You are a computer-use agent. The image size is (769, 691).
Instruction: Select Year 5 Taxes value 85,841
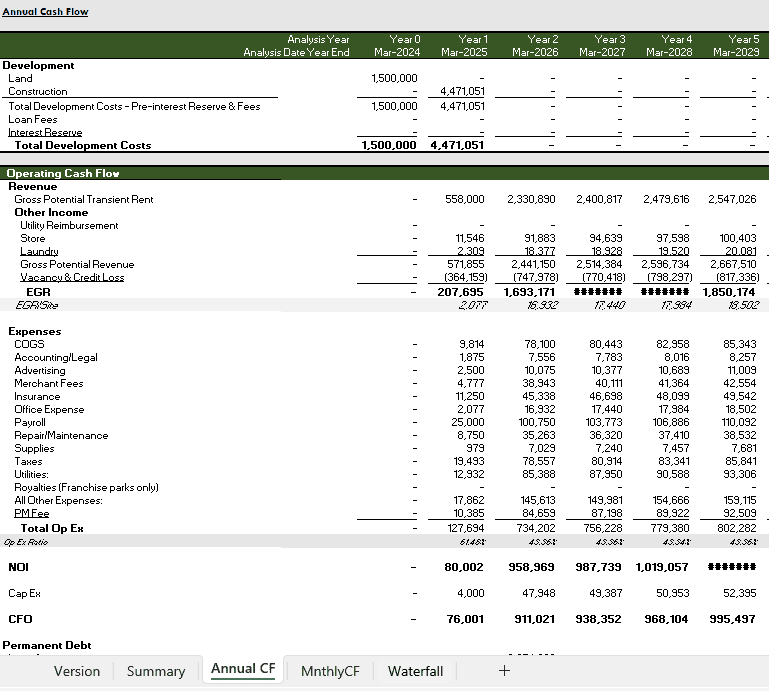coord(741,461)
